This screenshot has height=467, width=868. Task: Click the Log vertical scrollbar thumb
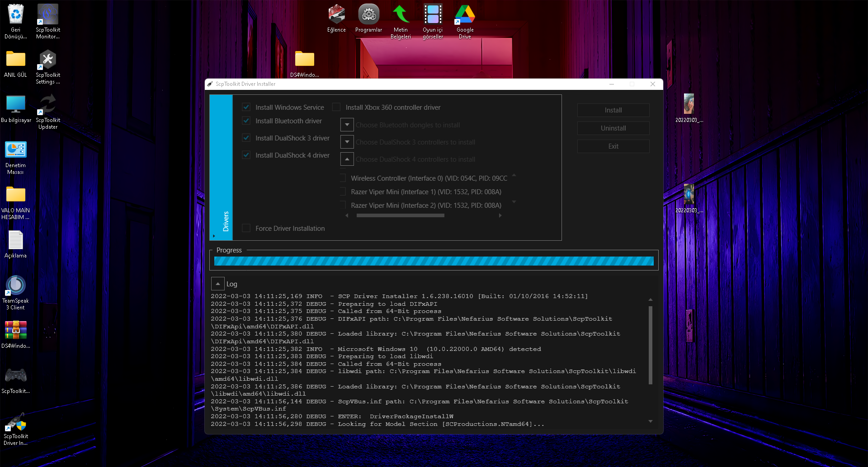tap(651, 345)
